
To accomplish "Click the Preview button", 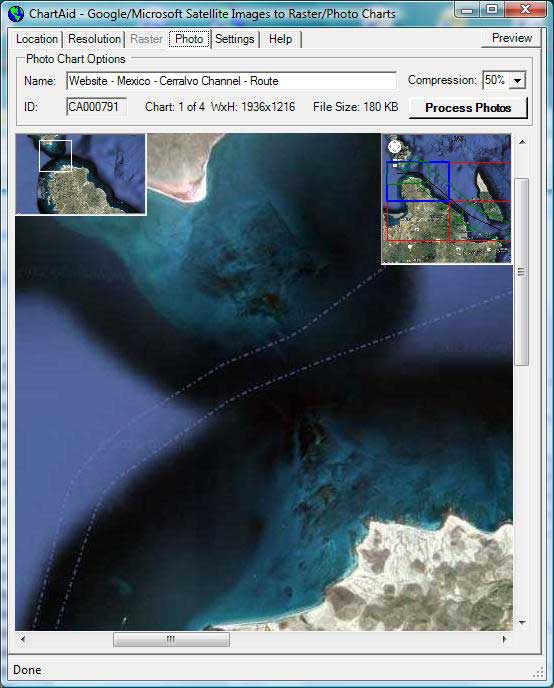I will point(511,38).
